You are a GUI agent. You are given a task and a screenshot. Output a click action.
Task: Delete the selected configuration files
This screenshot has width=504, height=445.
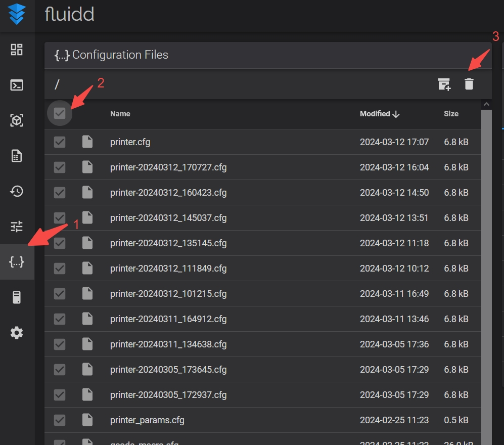(x=469, y=84)
